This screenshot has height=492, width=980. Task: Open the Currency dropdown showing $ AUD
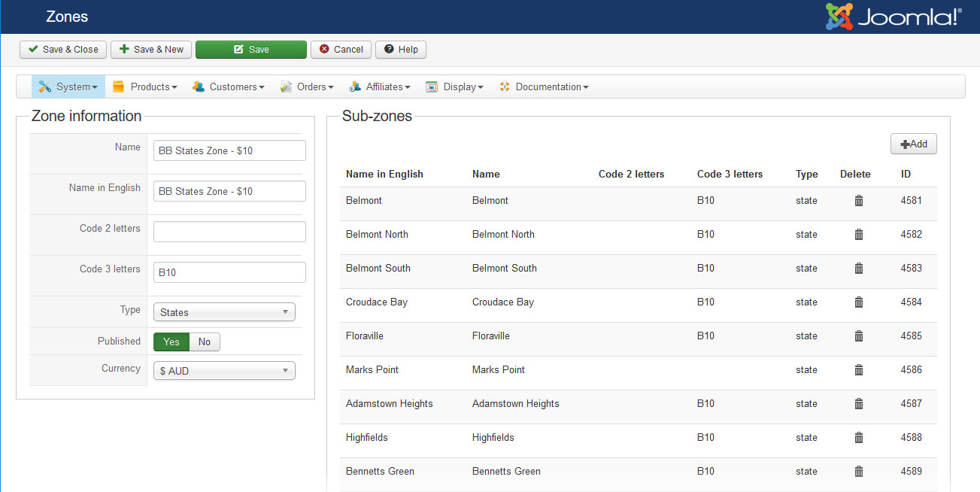[224, 371]
